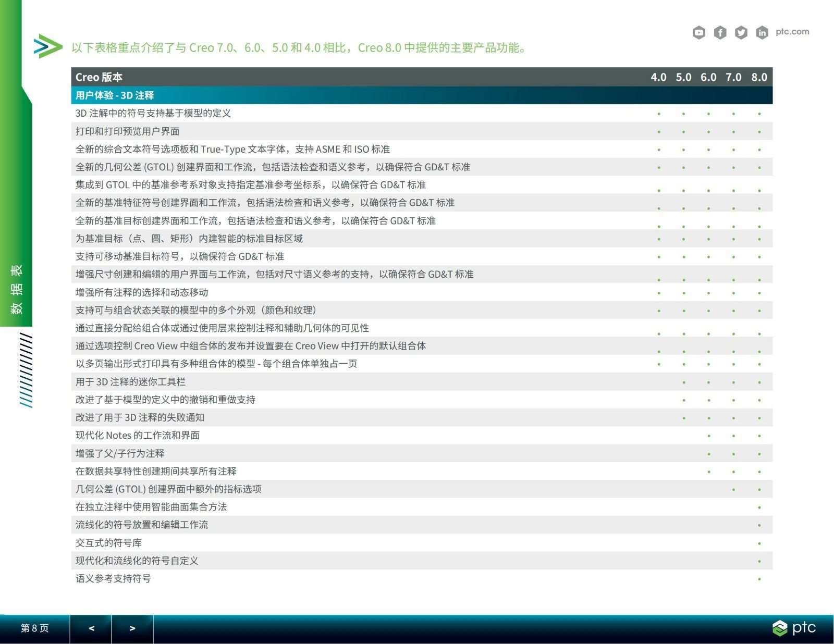Image resolution: width=834 pixels, height=644 pixels.
Task: Select row 全新的基准特征符号创建界面
Action: pyautogui.click(x=422, y=203)
